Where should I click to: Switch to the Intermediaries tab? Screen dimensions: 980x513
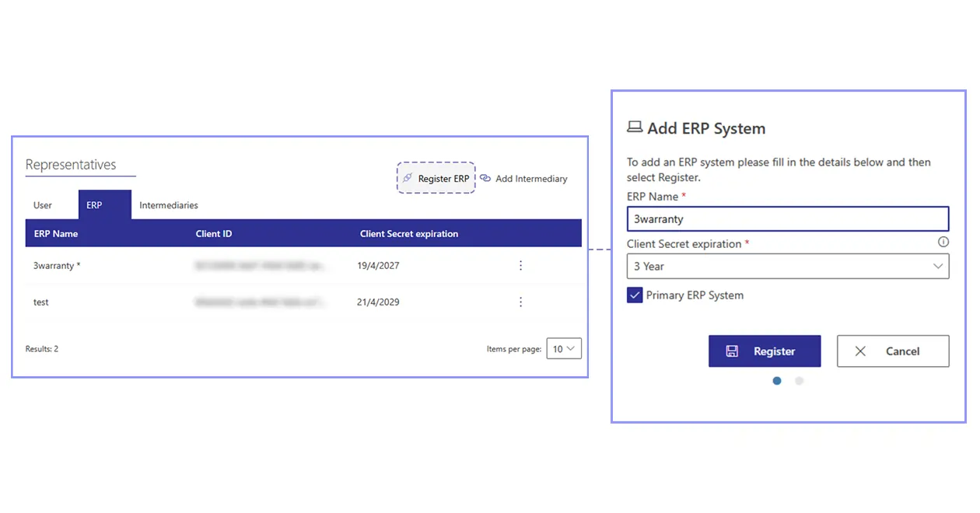(x=168, y=204)
